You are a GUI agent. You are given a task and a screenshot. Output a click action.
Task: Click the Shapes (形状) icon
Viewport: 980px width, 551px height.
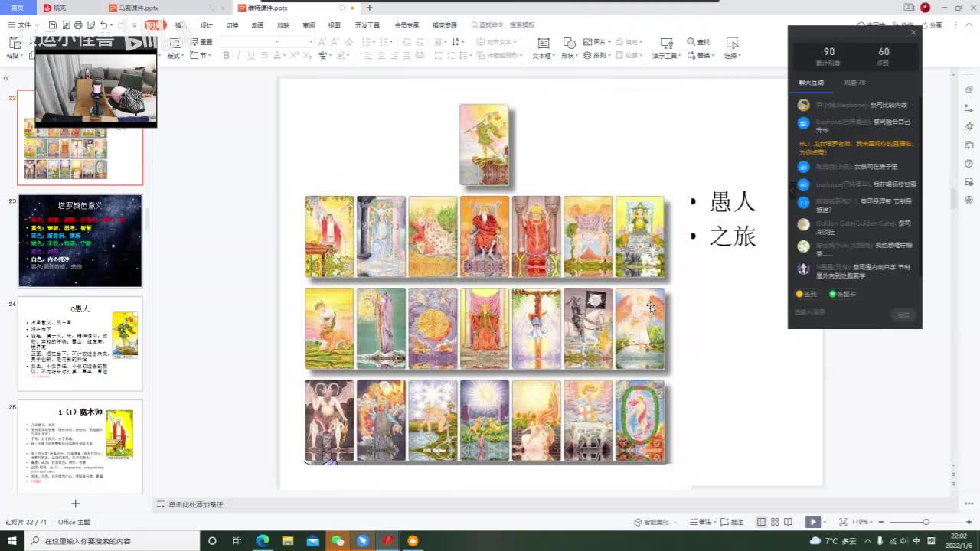[x=569, y=44]
